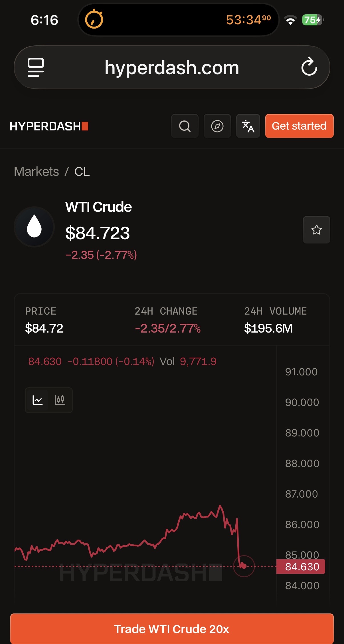Tap the compass explore icon

[217, 126]
